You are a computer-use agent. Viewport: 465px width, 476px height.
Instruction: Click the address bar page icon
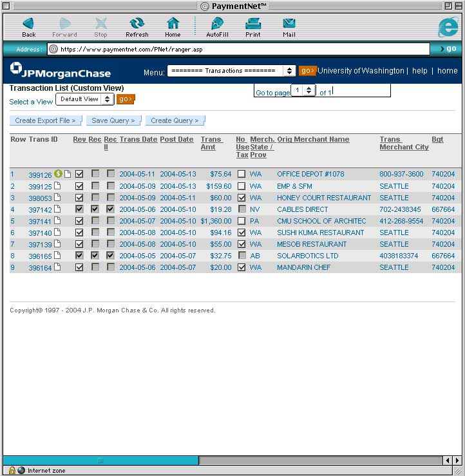tap(53, 49)
